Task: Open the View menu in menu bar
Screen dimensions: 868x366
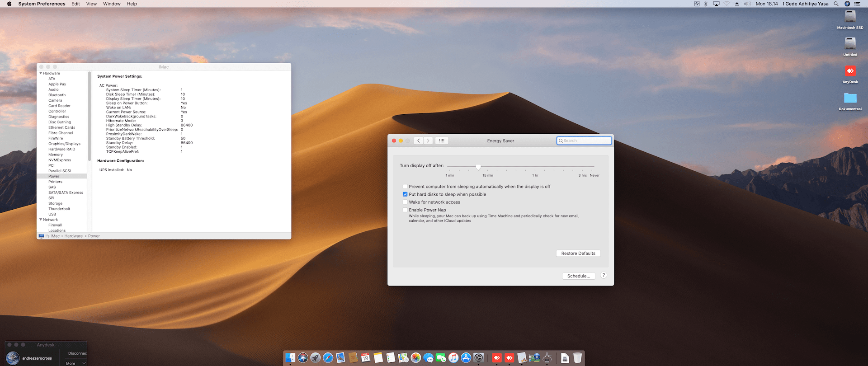Action: point(91,4)
